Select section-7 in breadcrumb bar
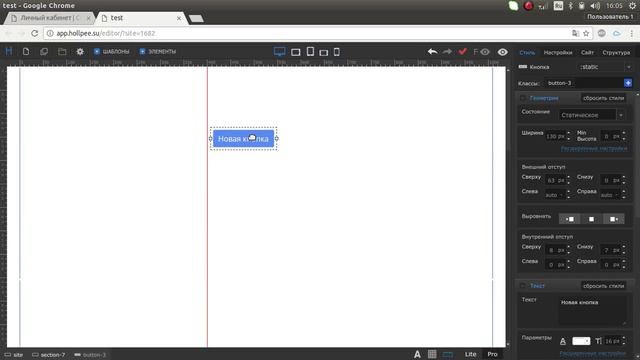This screenshot has height=360, width=640. pyautogui.click(x=49, y=355)
